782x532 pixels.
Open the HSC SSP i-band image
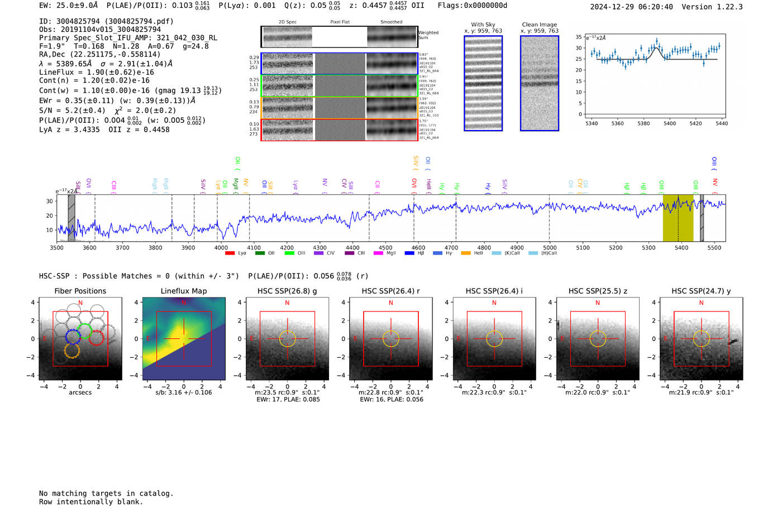coord(494,339)
